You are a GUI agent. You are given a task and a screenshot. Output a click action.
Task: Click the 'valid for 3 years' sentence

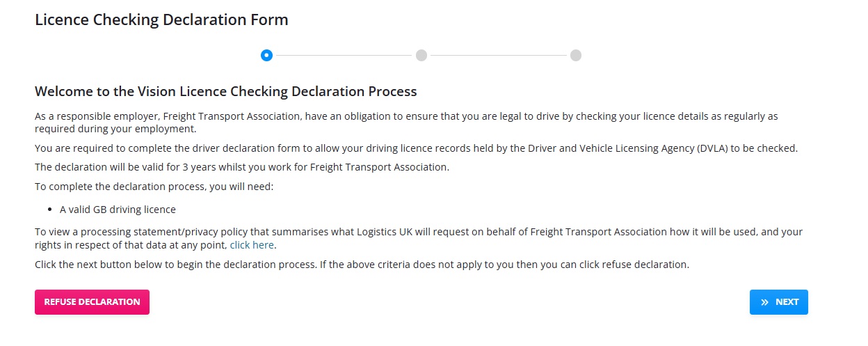242,167
